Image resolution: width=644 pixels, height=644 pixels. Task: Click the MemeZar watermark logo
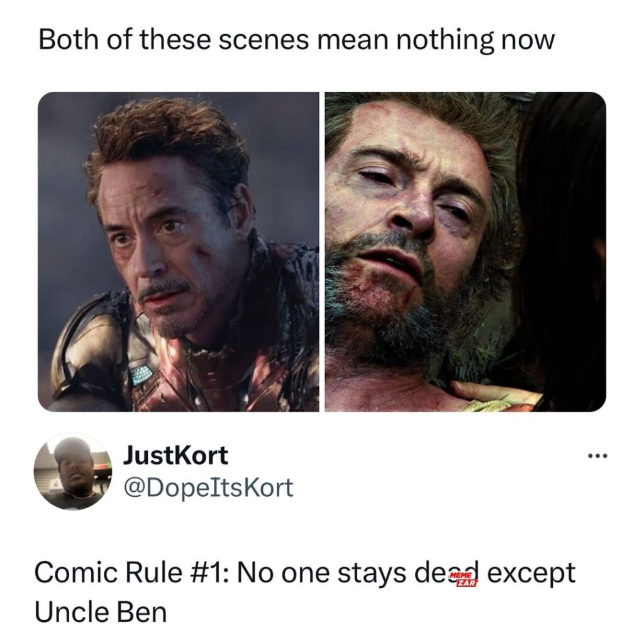pos(463,579)
